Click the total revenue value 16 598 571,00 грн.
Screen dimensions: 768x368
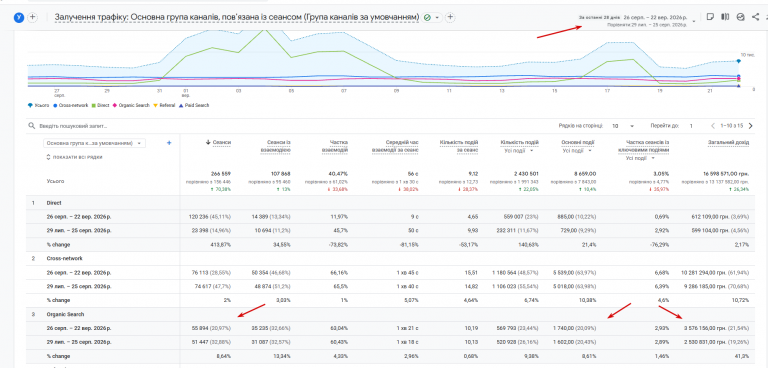point(726,173)
